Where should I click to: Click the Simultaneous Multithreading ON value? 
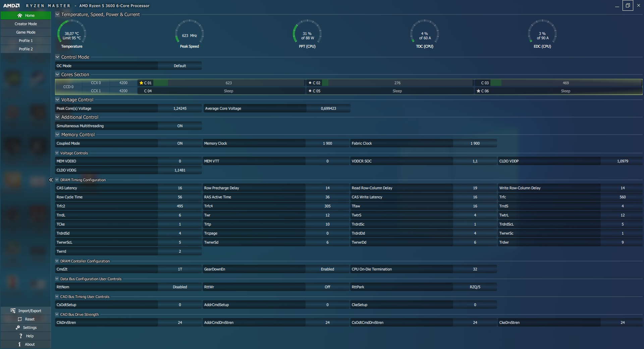(180, 126)
